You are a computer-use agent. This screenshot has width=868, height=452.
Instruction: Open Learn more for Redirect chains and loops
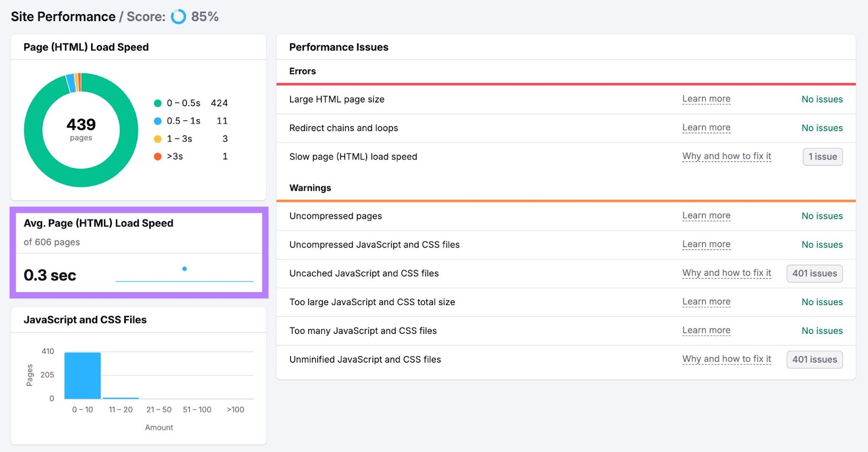[x=706, y=128]
